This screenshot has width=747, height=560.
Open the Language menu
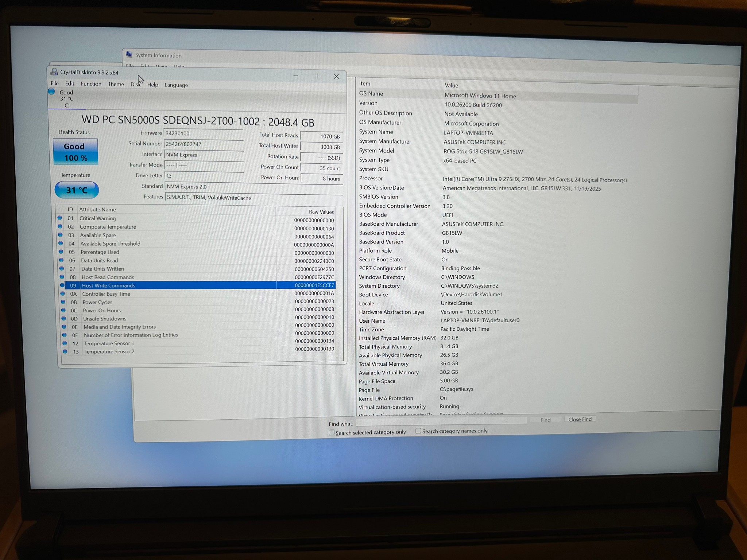176,85
